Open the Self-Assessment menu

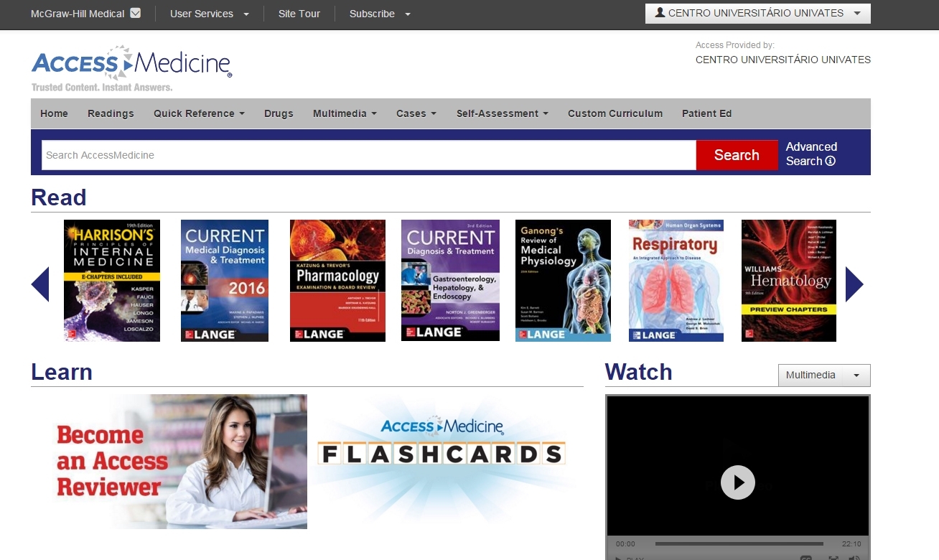[502, 113]
